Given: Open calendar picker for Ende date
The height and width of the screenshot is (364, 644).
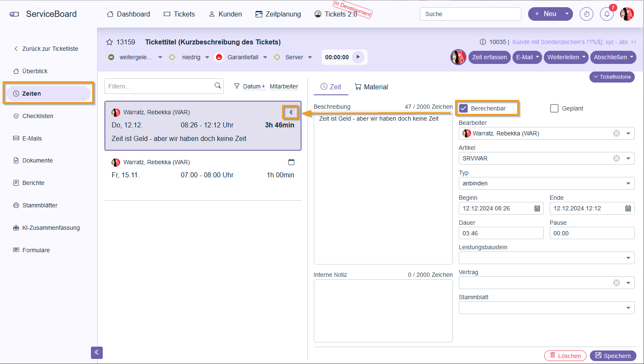Looking at the screenshot, I should pyautogui.click(x=628, y=208).
